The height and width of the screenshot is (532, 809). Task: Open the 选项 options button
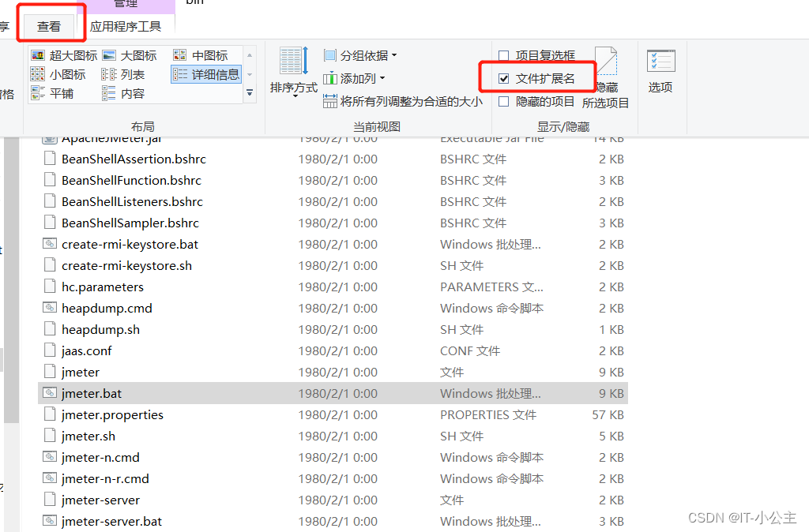pyautogui.click(x=660, y=71)
